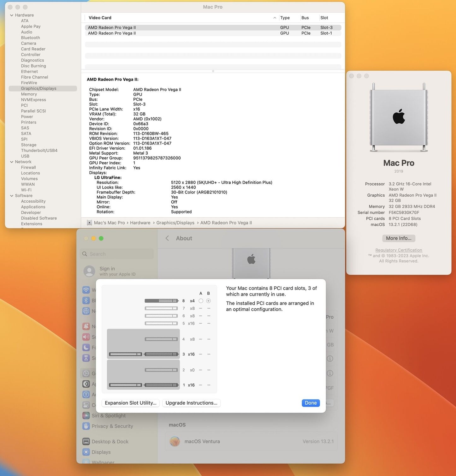Select NVMExpress in the sidebar
This screenshot has width=456, height=476.
(33, 100)
